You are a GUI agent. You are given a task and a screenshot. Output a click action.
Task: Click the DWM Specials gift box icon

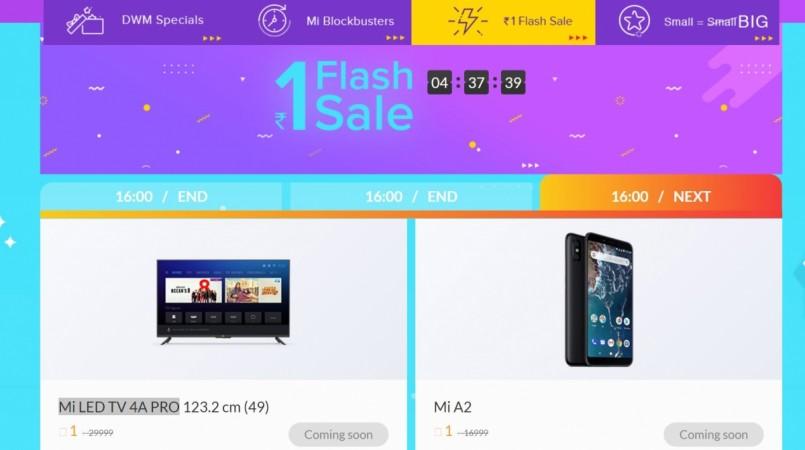85,22
